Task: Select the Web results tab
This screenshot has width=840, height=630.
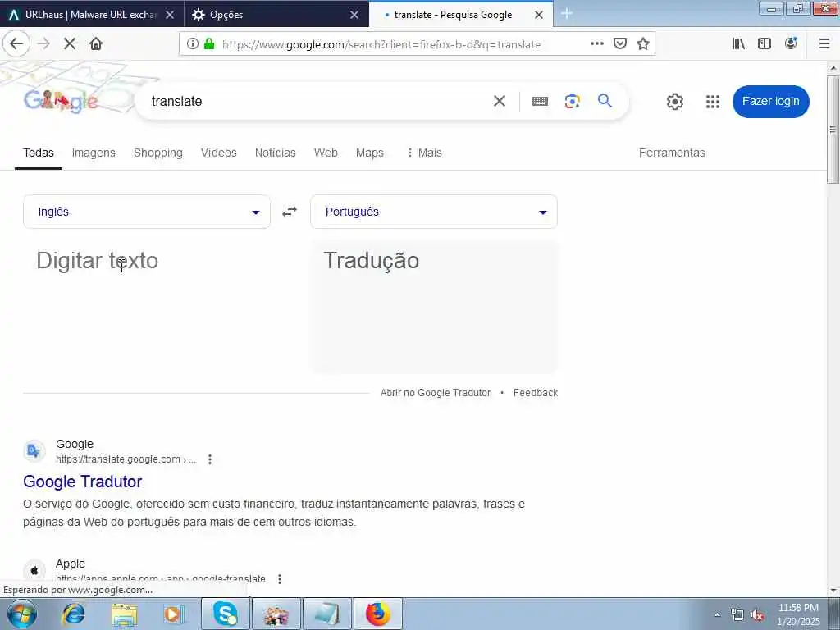Action: pos(326,153)
